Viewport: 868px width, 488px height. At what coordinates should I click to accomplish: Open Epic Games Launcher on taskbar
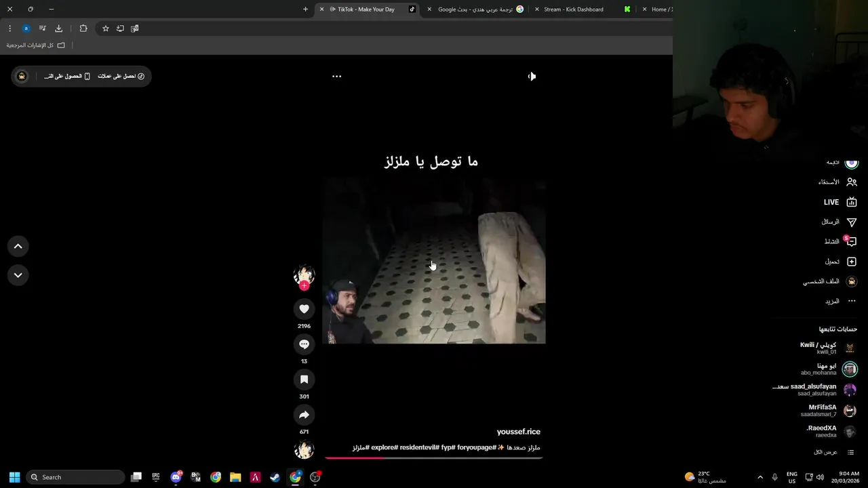coord(156,477)
